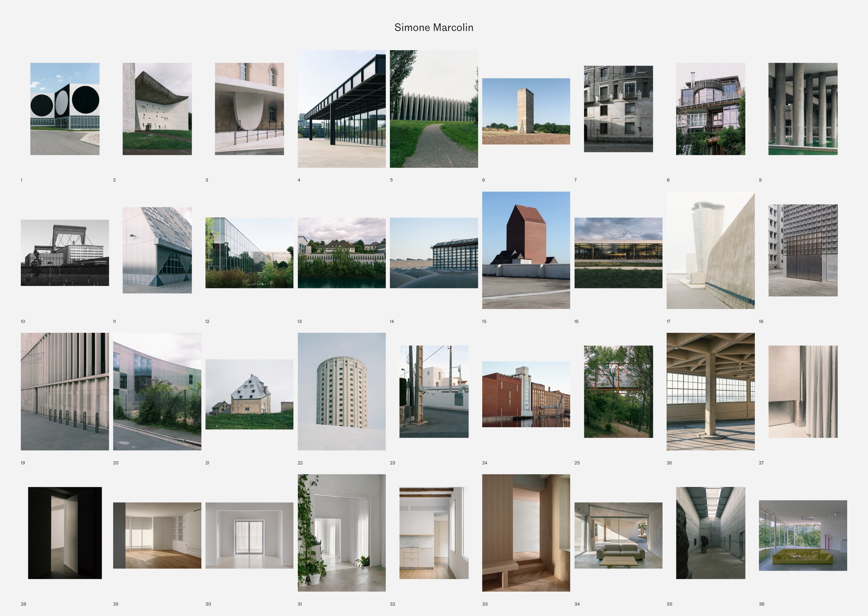Screen dimensions: 868x616
Task: View photo 16 of illuminated glass pavilion
Action: pyautogui.click(x=618, y=252)
